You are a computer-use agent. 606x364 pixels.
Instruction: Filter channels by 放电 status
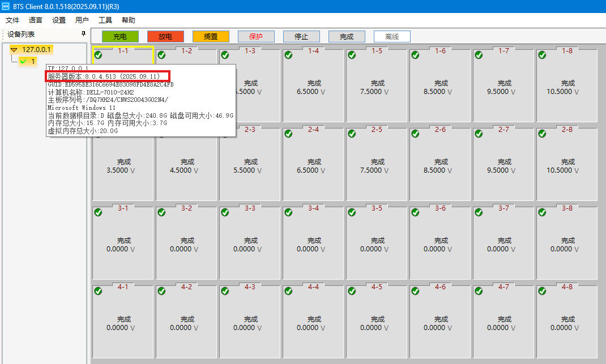(x=165, y=36)
